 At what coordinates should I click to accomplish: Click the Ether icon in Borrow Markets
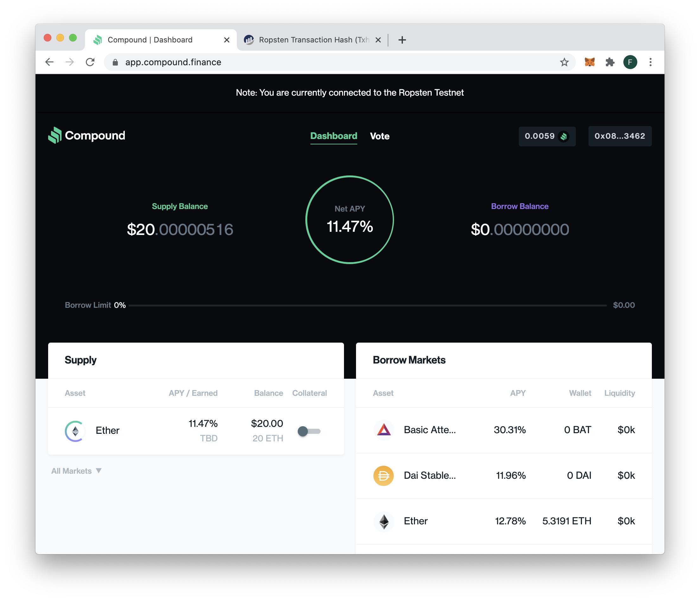coord(384,521)
